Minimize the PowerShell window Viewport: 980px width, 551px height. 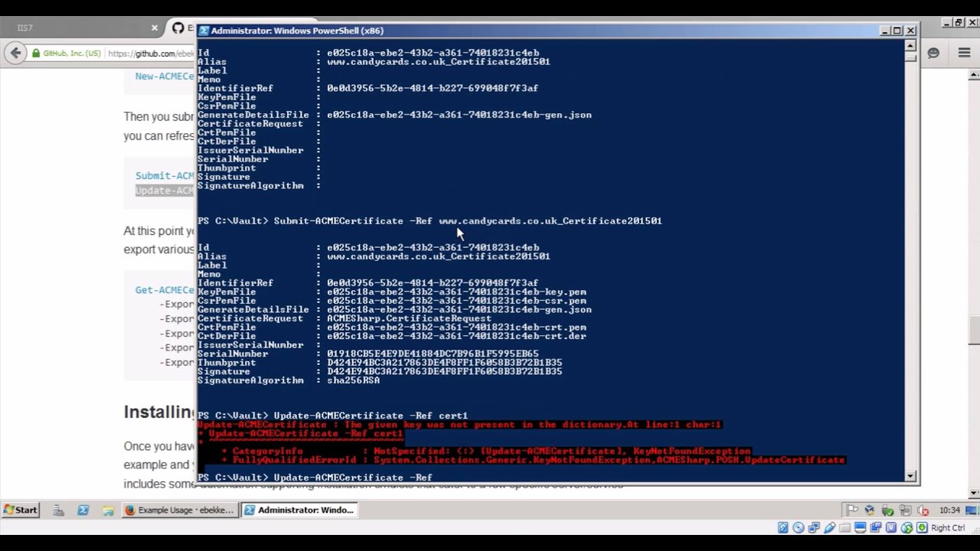[885, 31]
